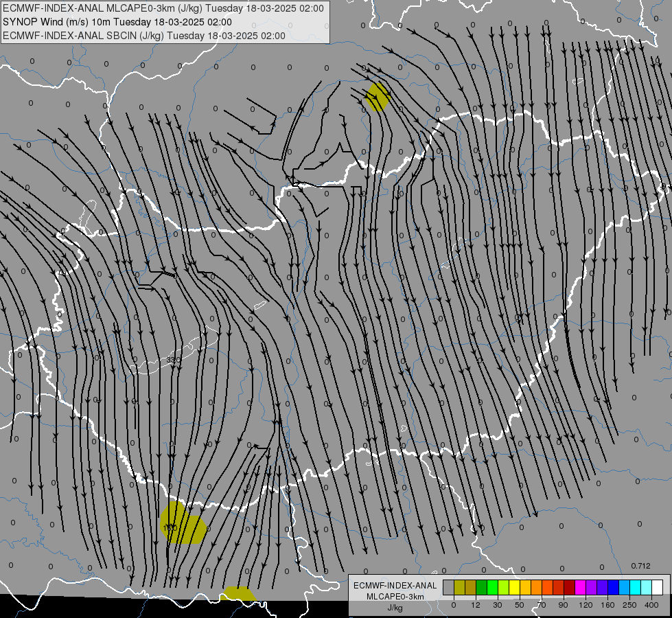Click the legend tick label 400
This screenshot has height=618, width=672.
(x=651, y=605)
